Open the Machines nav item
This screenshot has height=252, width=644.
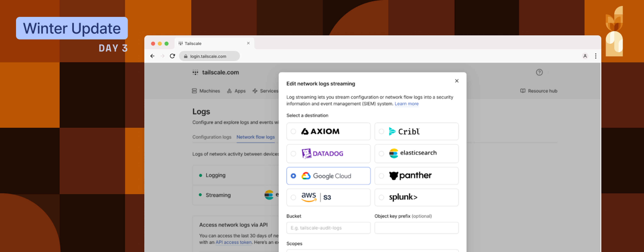coord(206,91)
